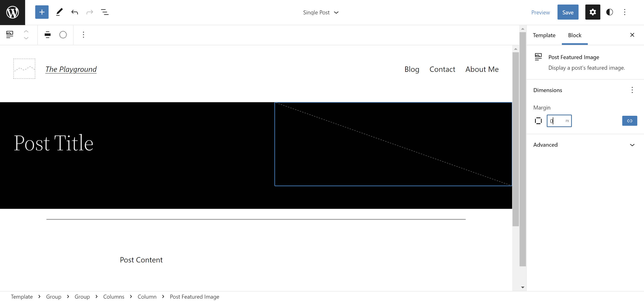Change the featured image alignment

point(47,35)
